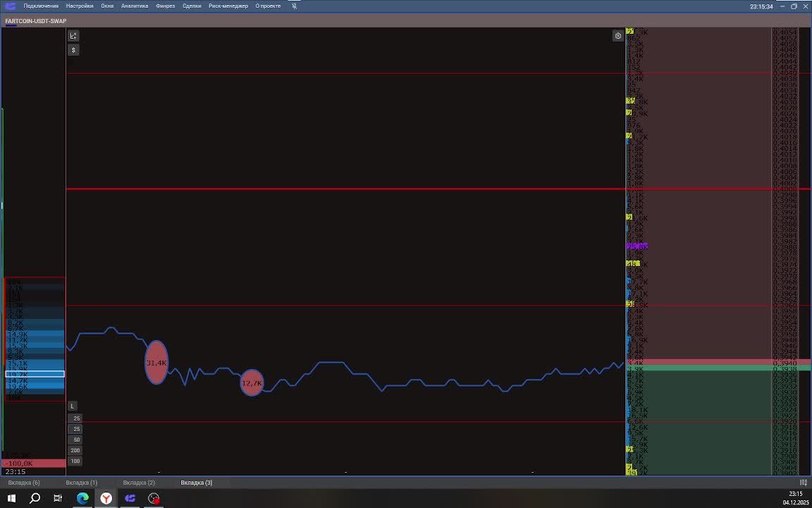Viewport: 812px width, 508px height.
Task: Toggle the pin icon after О проекте
Action: (295, 6)
